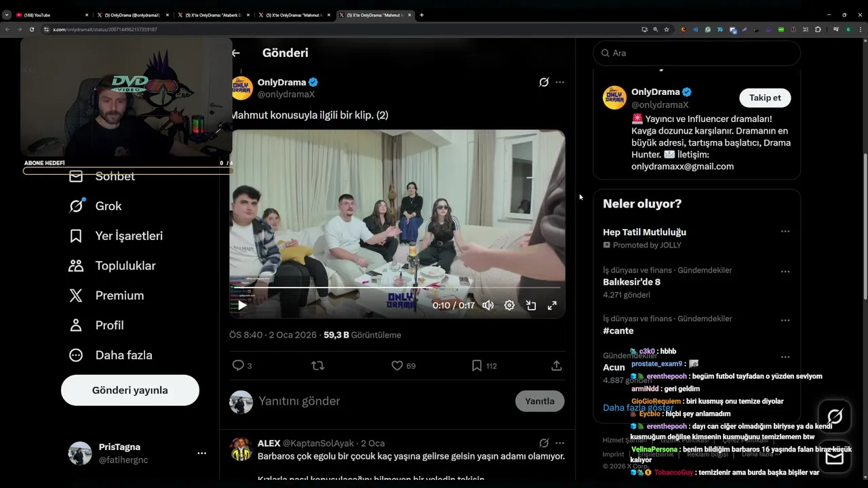Open the Balıkesir'de 8 trending topic
Viewport: 868px width, 488px height.
(631, 282)
